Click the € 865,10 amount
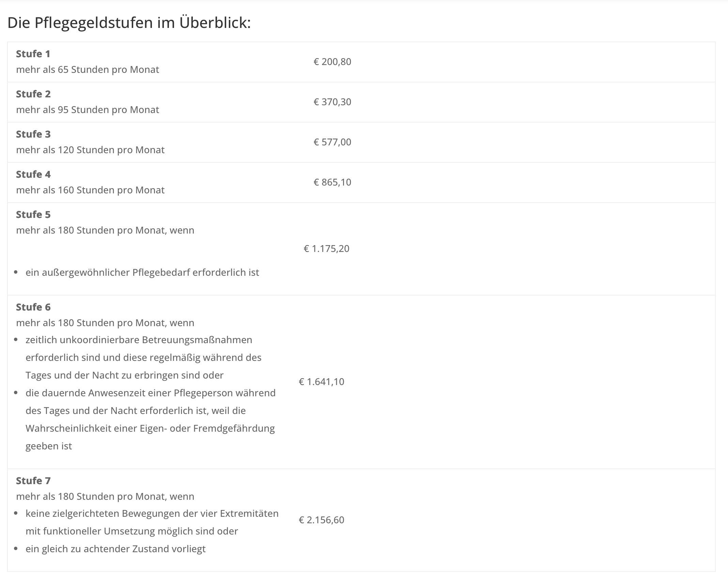728x575 pixels. [x=332, y=182]
